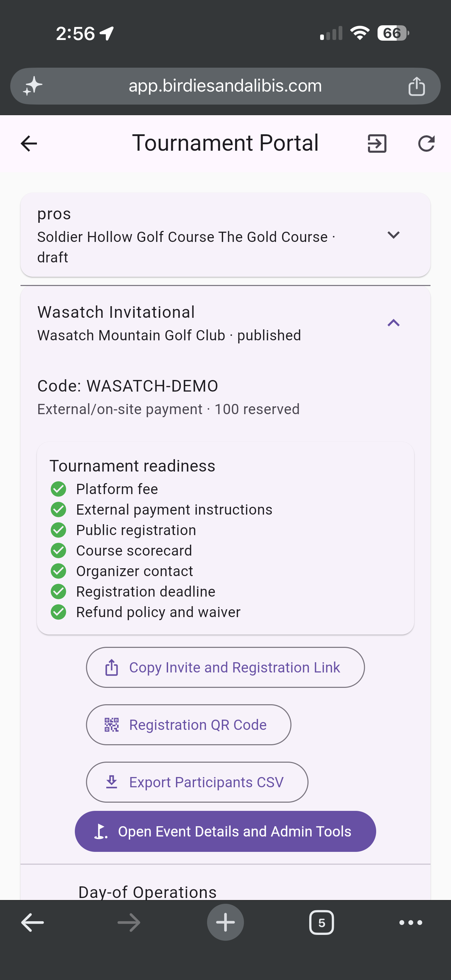Refresh the Tournament Portal page
This screenshot has width=451, height=980.
tap(426, 144)
